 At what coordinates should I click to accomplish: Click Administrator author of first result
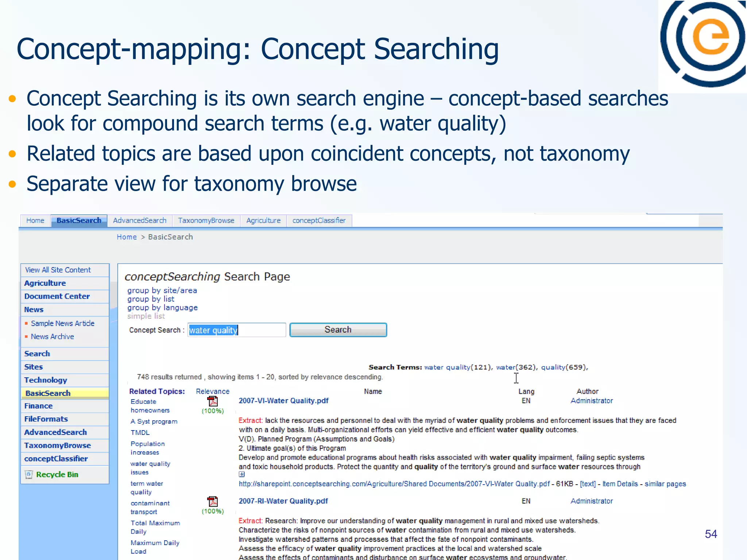point(592,401)
